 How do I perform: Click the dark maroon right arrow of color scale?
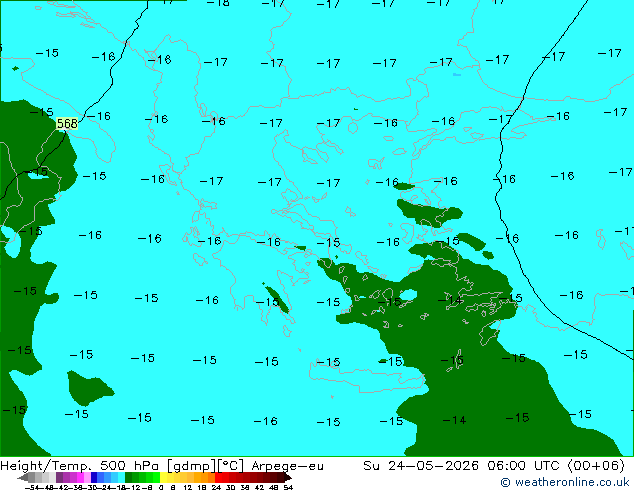click(288, 477)
